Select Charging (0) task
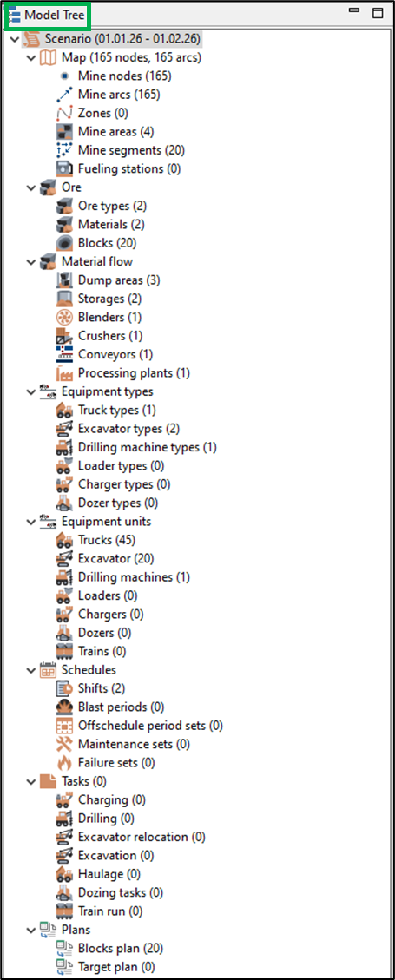The width and height of the screenshot is (395, 980). click(112, 800)
